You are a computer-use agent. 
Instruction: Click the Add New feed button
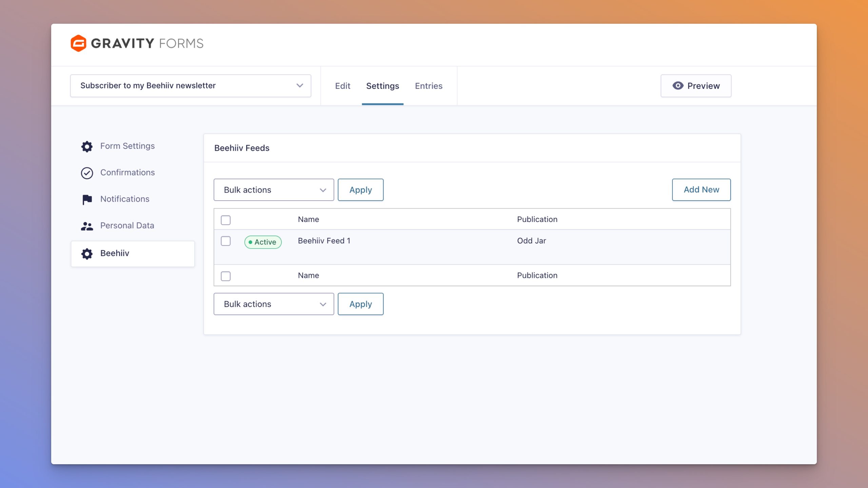point(701,190)
